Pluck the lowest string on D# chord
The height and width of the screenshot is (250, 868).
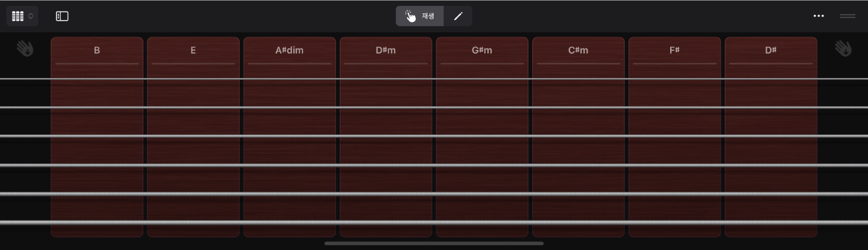click(771, 222)
